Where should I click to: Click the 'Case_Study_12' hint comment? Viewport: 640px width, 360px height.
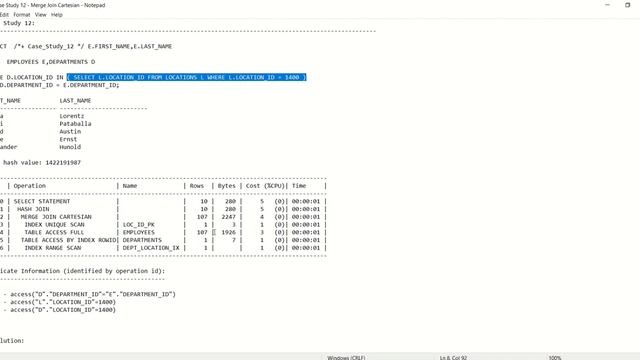[49, 46]
